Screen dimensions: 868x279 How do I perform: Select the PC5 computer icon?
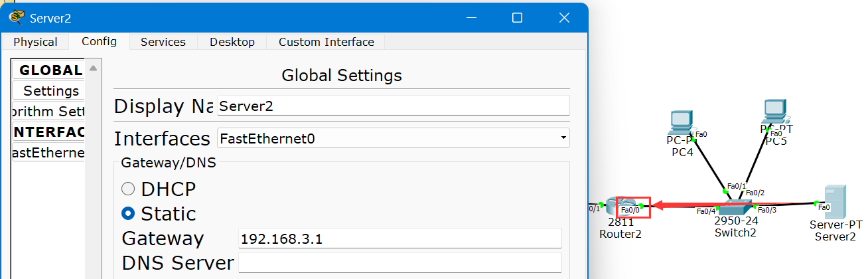point(775,112)
